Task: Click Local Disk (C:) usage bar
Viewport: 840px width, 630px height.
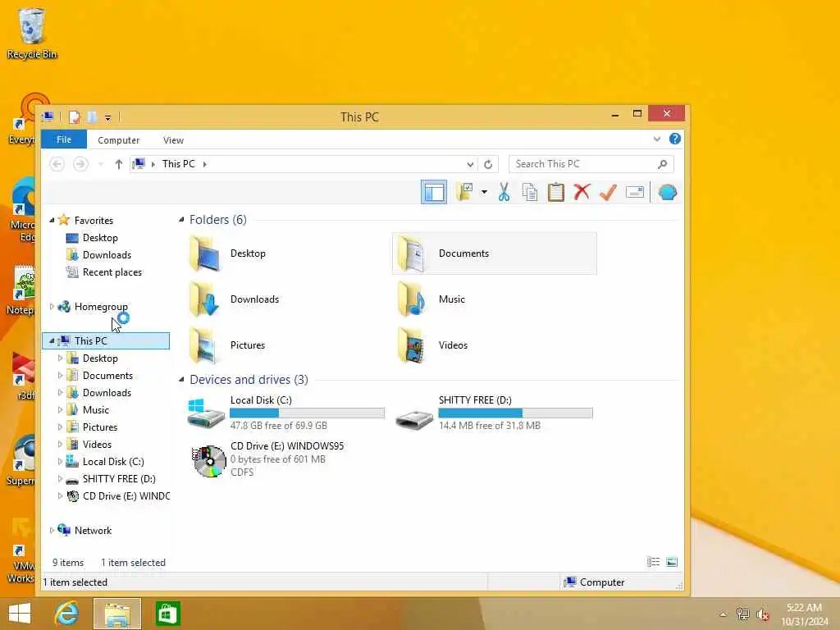Action: pyautogui.click(x=307, y=413)
